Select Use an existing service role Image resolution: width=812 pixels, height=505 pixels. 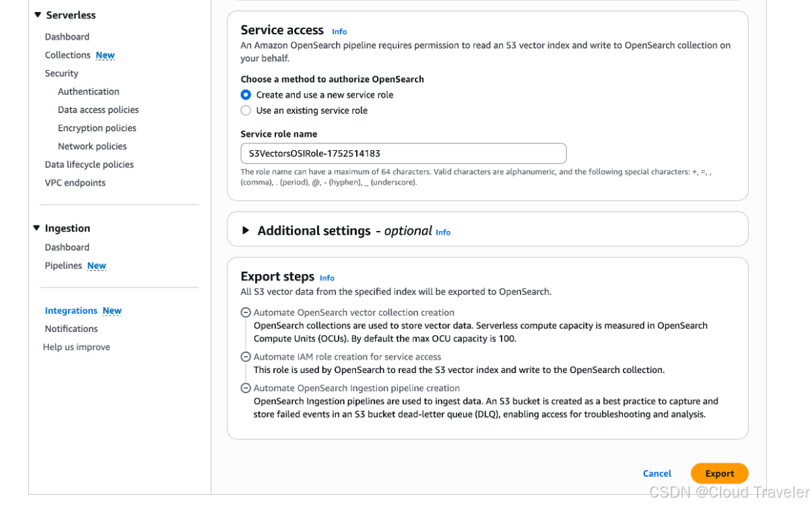click(x=246, y=110)
